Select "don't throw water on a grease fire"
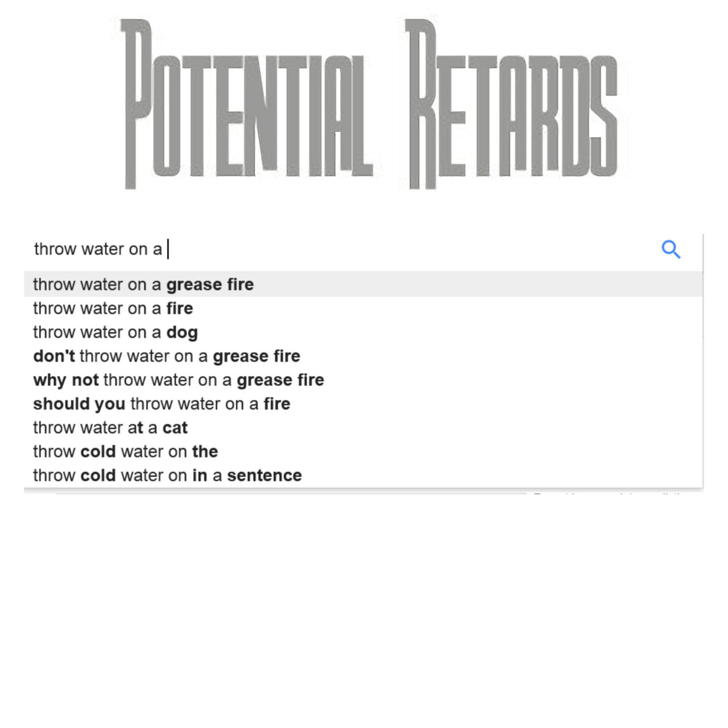 click(166, 356)
